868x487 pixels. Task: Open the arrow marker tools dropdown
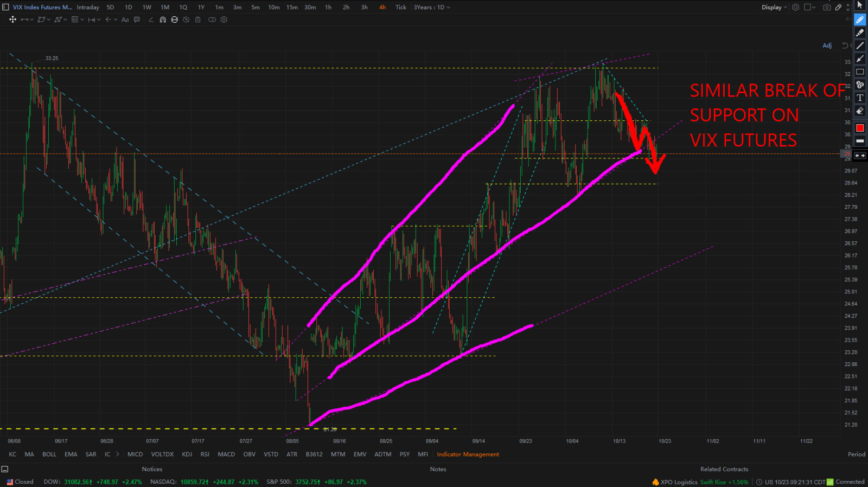(x=111, y=20)
